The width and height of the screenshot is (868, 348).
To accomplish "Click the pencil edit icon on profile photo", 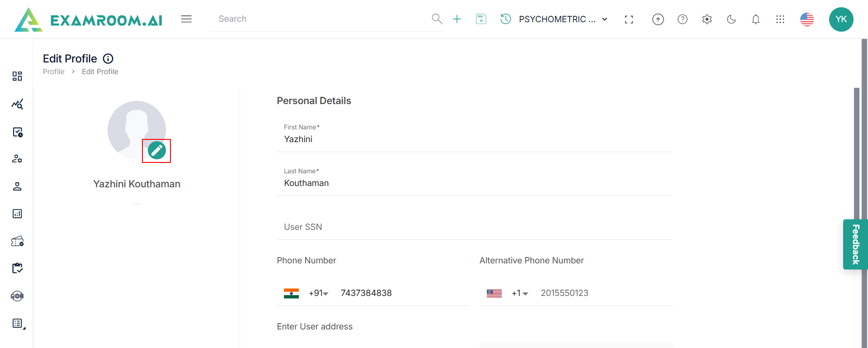I will [x=156, y=151].
